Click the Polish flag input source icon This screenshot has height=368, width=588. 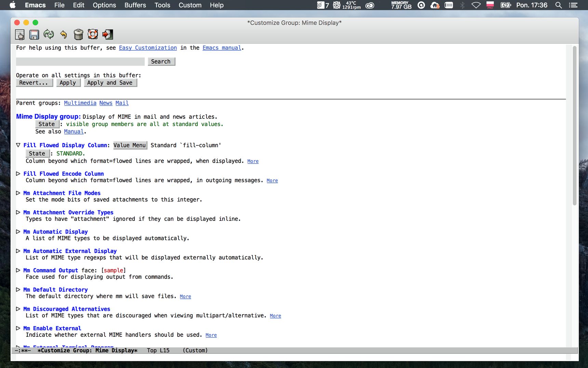490,5
